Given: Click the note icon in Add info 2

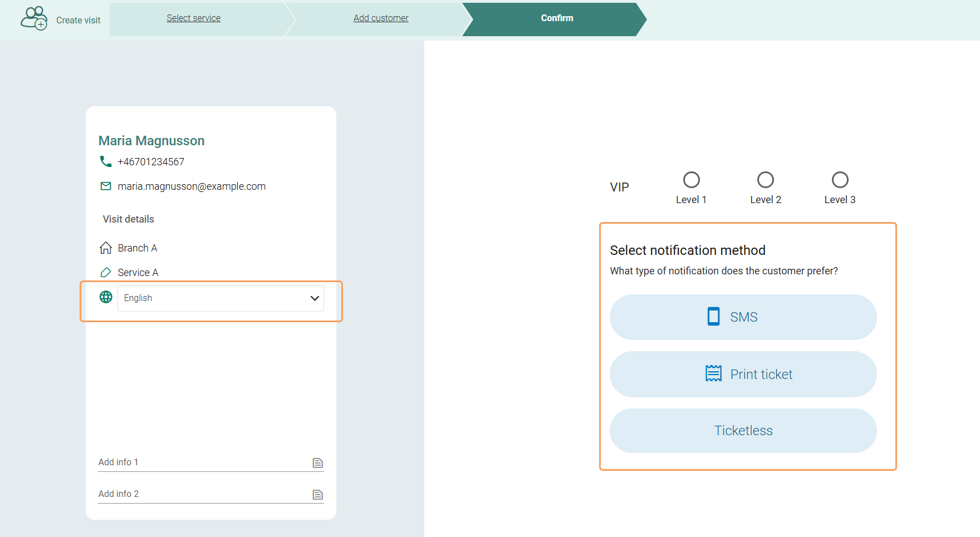Looking at the screenshot, I should pyautogui.click(x=317, y=495).
